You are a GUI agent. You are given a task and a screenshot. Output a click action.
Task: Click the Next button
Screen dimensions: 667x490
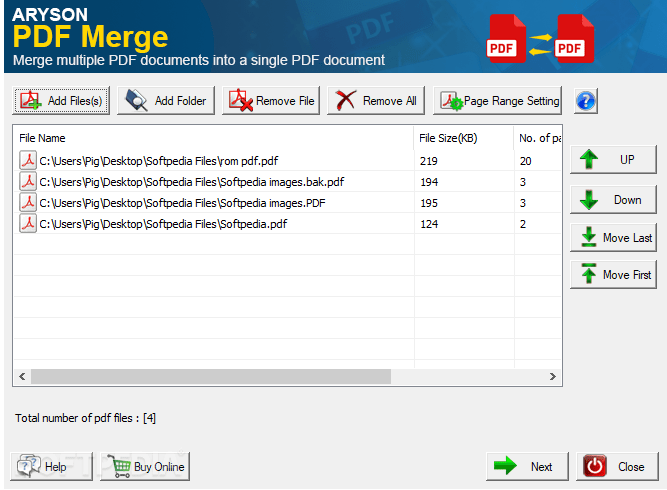(x=527, y=466)
